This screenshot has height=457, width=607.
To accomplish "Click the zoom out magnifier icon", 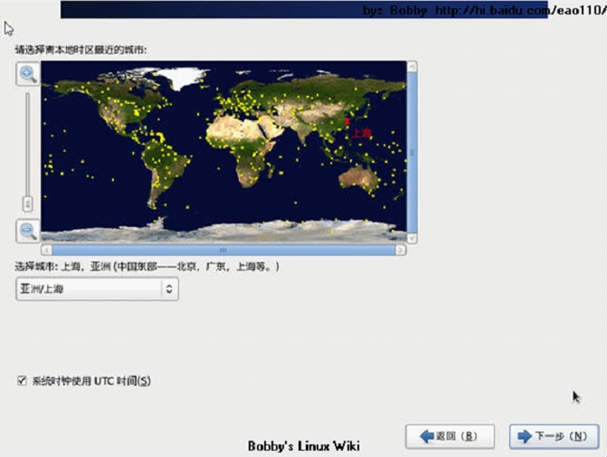I will point(28,231).
